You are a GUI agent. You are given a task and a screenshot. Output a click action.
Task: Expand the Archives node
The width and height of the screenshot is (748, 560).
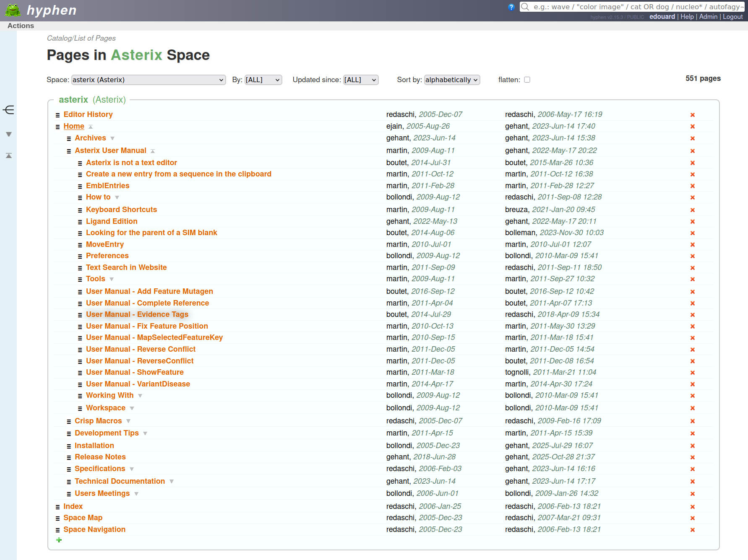pyautogui.click(x=112, y=138)
